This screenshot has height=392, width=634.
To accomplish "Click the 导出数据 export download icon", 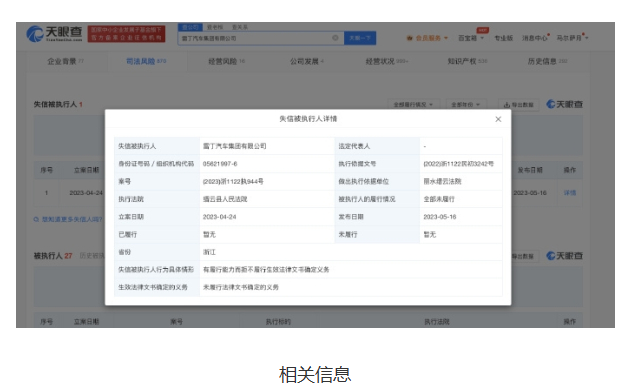I will pyautogui.click(x=507, y=105).
